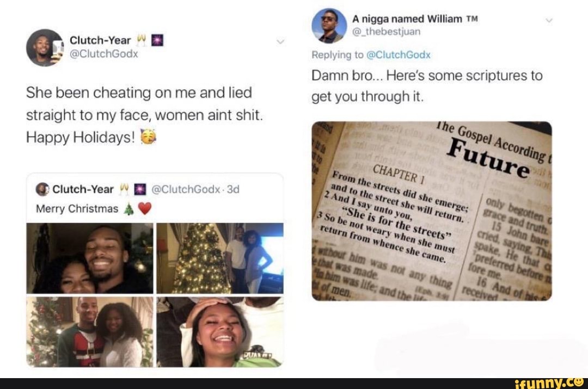Open laughing woman photo at bottom right

coord(220,332)
